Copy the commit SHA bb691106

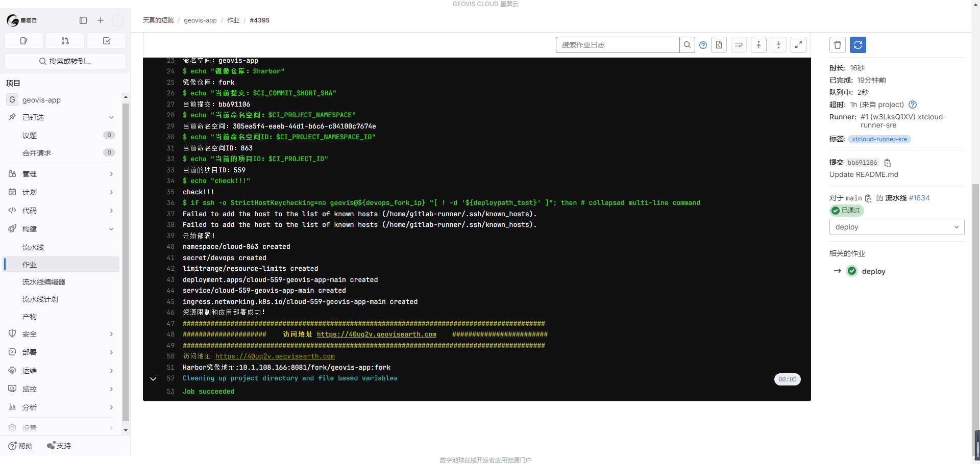click(x=888, y=163)
